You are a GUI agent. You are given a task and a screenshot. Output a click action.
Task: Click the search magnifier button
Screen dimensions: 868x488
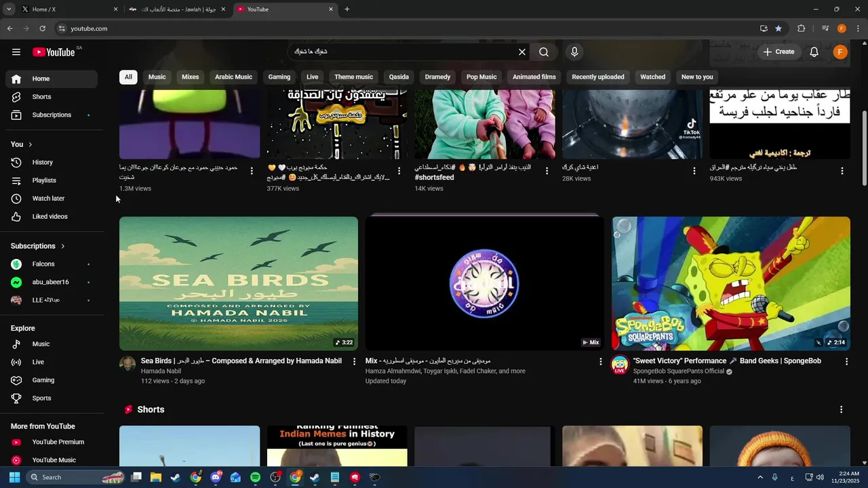point(544,52)
